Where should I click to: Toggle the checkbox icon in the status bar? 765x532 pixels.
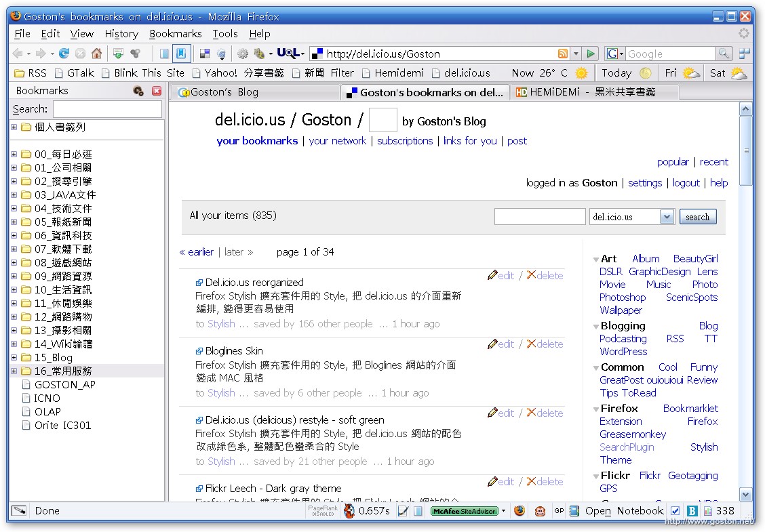pos(675,511)
